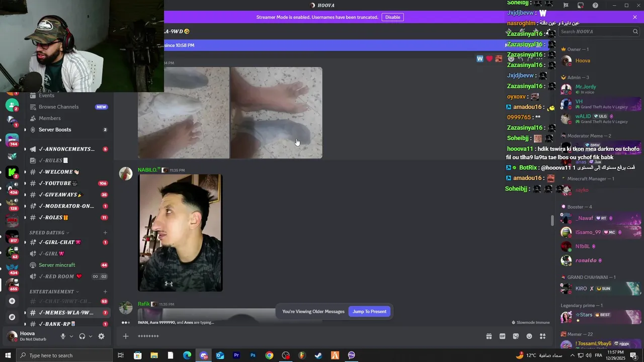Open the right feet photo thumbnail

(x=276, y=113)
